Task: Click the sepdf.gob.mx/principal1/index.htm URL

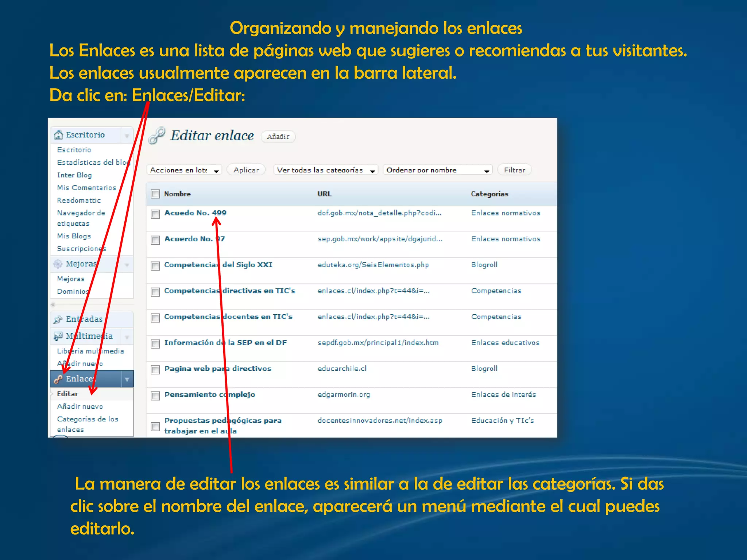Action: [378, 343]
